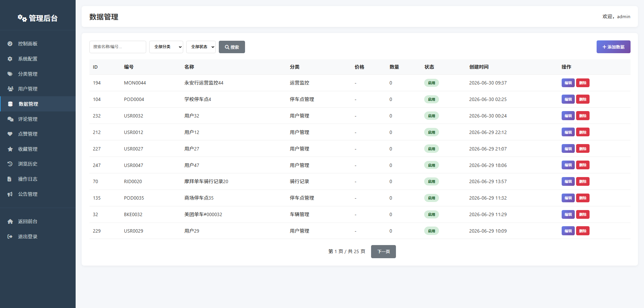
Task: Go to 用户管理 page
Action: point(38,89)
